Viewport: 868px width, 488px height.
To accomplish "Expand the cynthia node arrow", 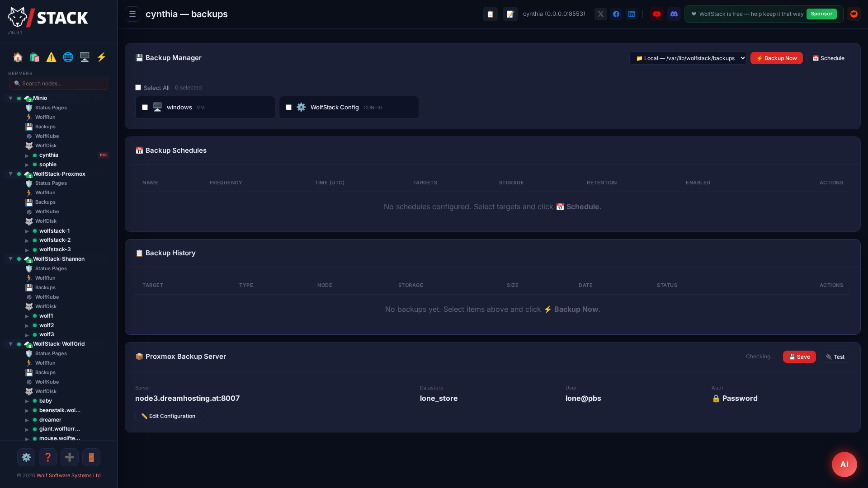I will click(x=27, y=155).
